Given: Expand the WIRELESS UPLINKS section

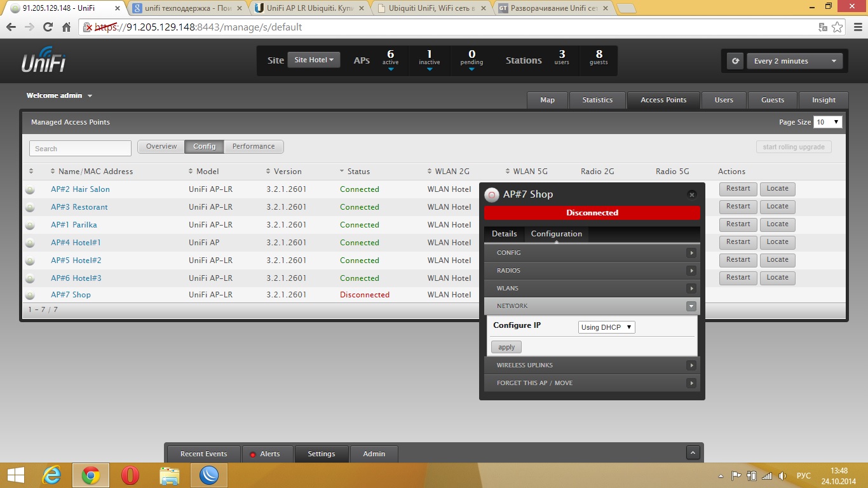Looking at the screenshot, I should tap(592, 365).
